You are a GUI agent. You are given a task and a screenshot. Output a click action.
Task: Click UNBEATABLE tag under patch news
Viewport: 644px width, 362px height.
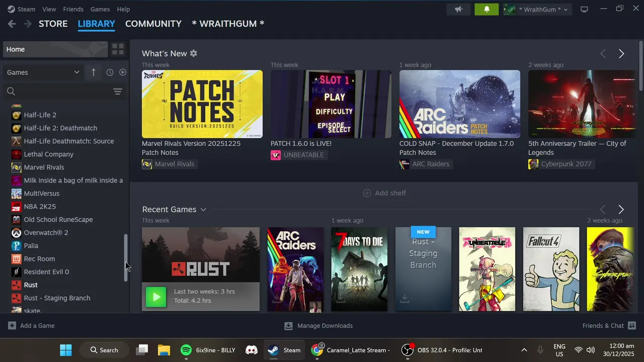tap(298, 155)
